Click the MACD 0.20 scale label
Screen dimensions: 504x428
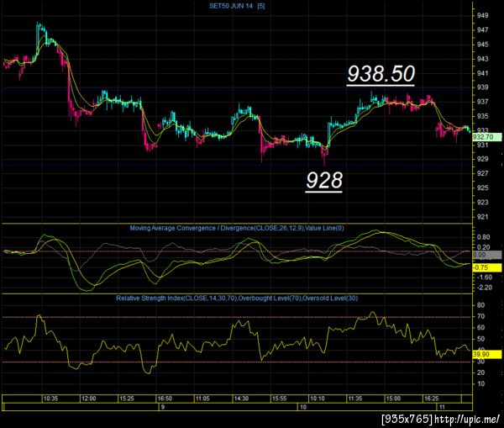click(484, 247)
